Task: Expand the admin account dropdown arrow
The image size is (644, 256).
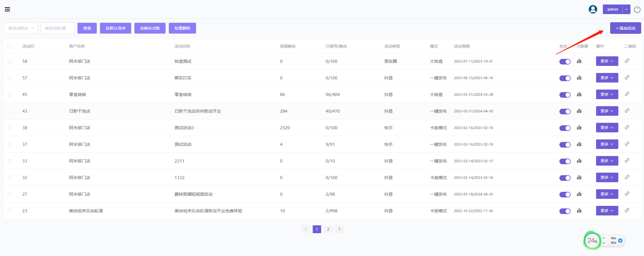Action: pyautogui.click(x=626, y=9)
